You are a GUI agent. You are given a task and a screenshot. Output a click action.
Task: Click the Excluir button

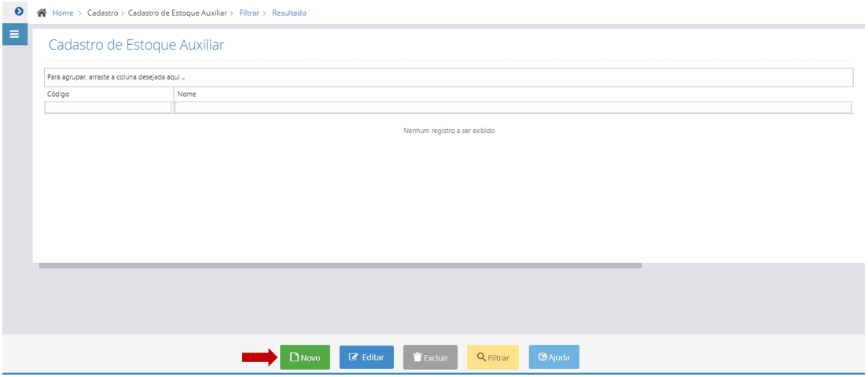(x=430, y=357)
